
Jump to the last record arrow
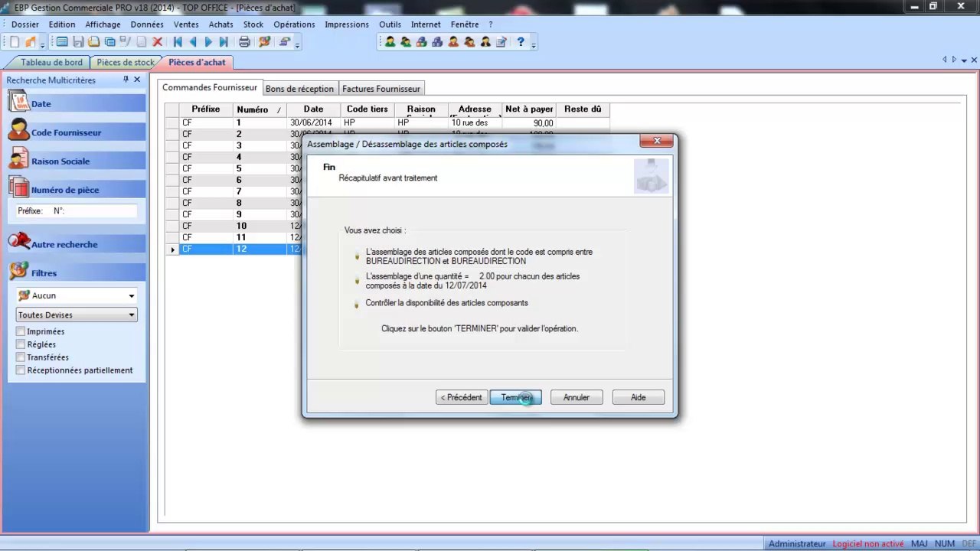[x=224, y=42]
